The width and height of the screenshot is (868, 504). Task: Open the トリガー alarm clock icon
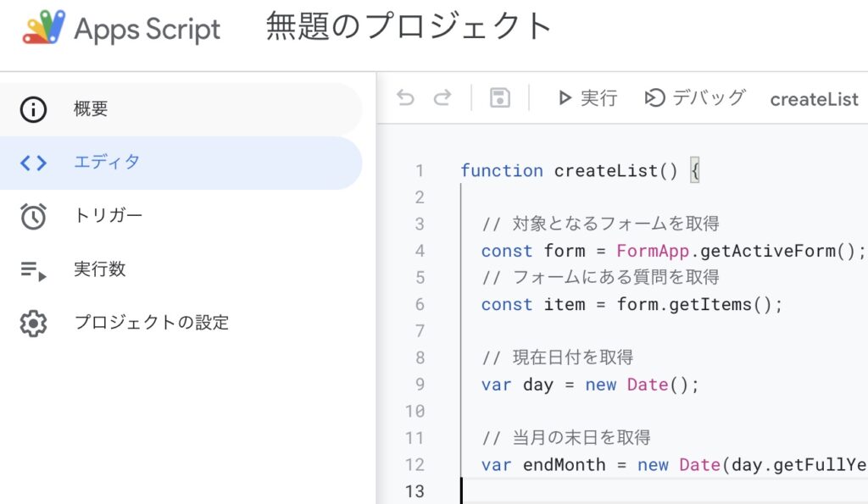33,216
